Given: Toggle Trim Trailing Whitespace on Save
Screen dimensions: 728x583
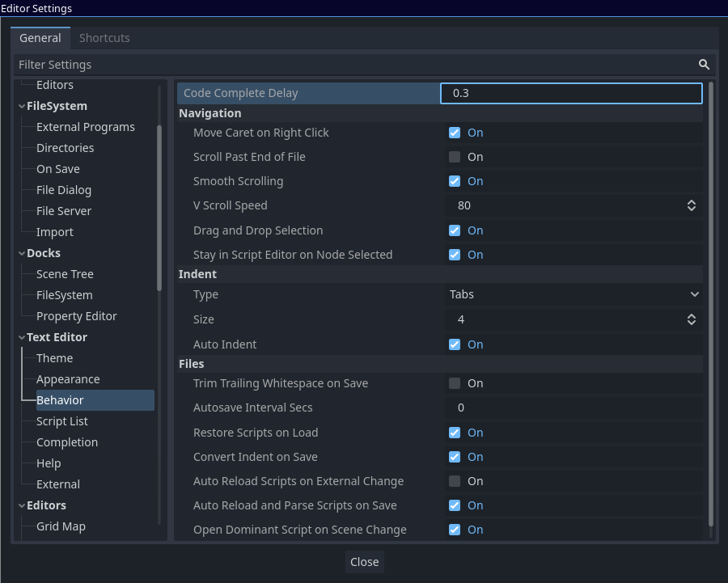Looking at the screenshot, I should pyautogui.click(x=455, y=383).
